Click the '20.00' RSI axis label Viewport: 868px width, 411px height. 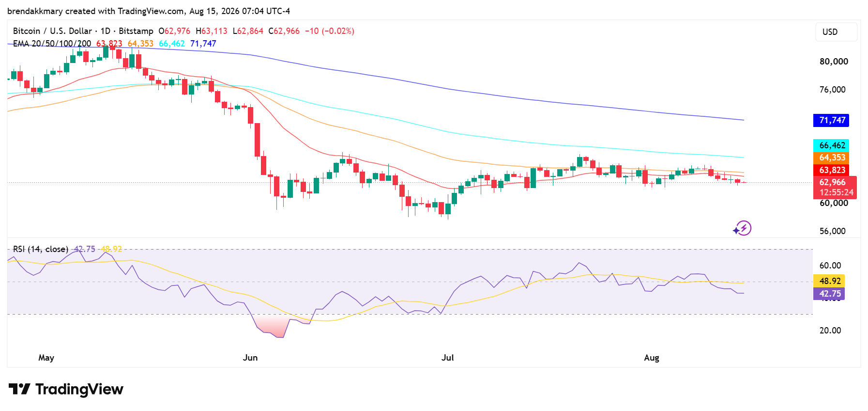pos(830,331)
